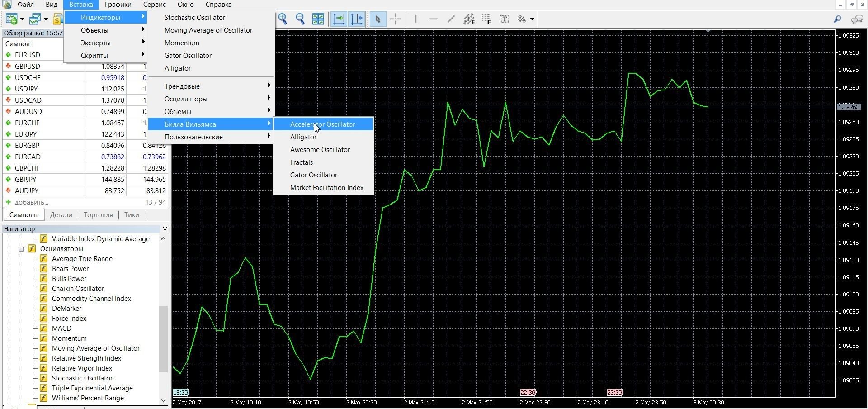Collapse the Осцилляторы tree node

(x=21, y=249)
